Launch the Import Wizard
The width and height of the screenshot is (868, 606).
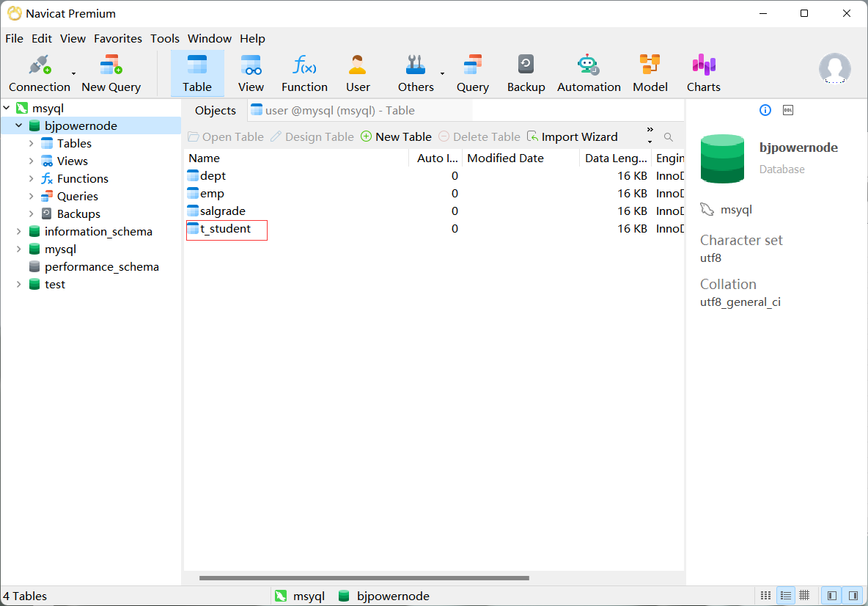tap(572, 137)
